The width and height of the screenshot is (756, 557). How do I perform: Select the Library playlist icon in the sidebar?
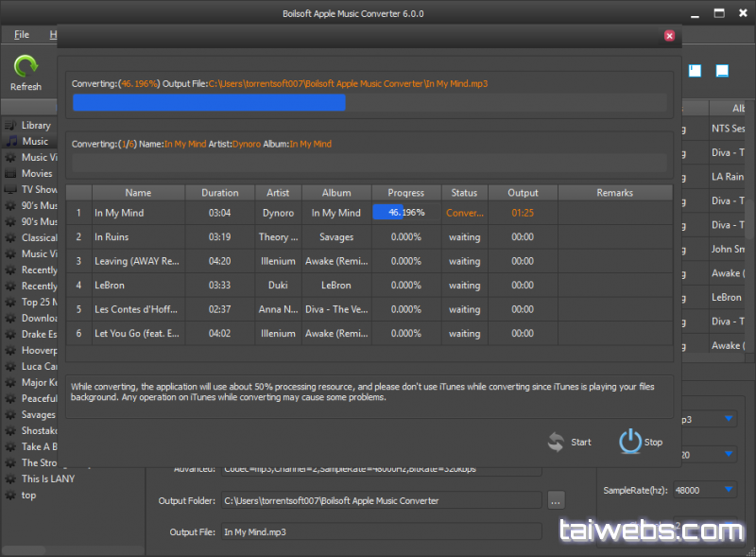coord(10,126)
